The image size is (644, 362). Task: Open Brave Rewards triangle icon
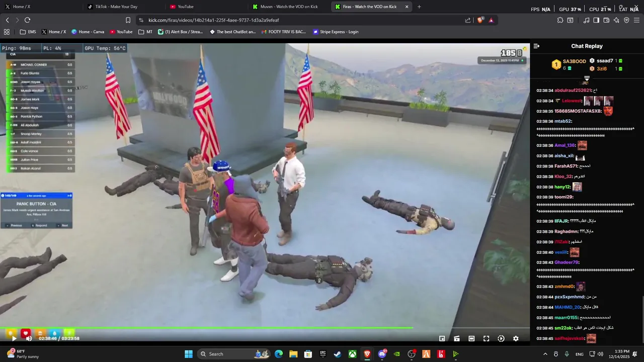coord(491,20)
